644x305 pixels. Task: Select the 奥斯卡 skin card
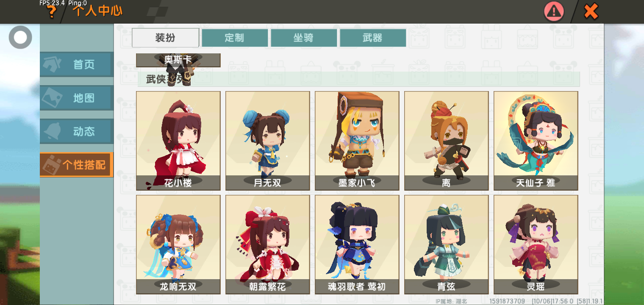pyautogui.click(x=178, y=60)
